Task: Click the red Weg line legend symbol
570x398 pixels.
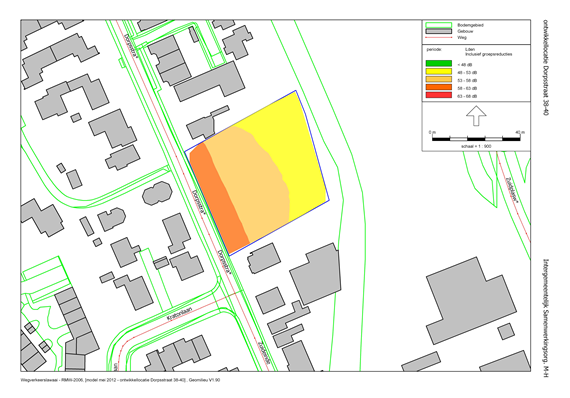Action: pos(438,37)
